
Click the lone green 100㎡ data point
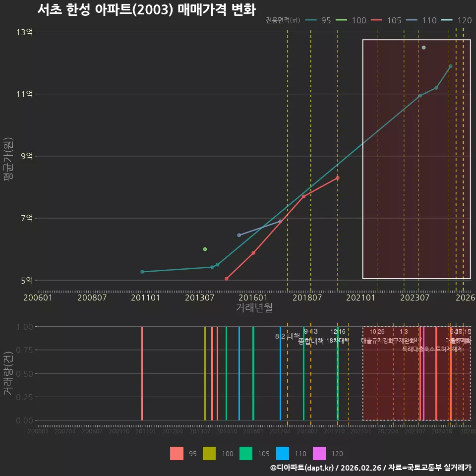205,249
